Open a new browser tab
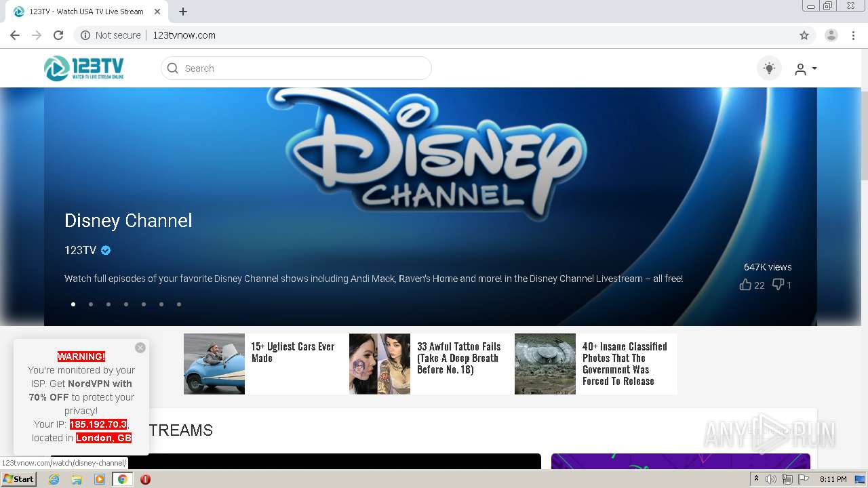 [183, 12]
